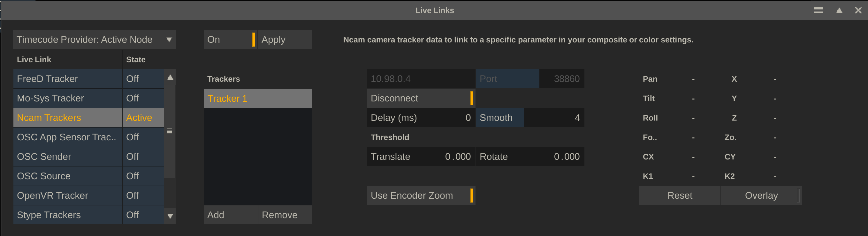The image size is (868, 236).
Task: Click the Delay (ms) field
Action: click(x=421, y=118)
